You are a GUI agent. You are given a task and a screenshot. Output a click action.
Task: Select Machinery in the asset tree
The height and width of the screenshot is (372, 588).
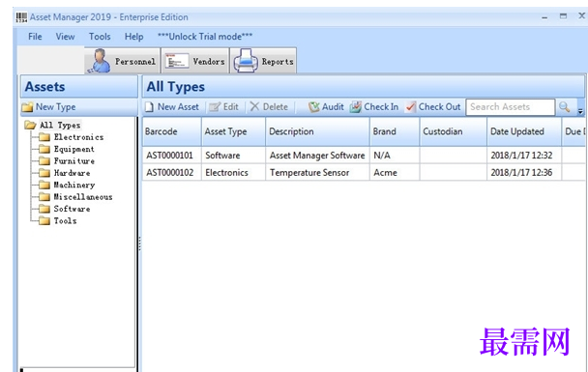(74, 186)
